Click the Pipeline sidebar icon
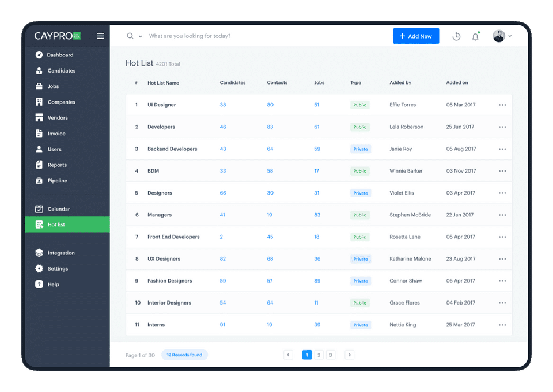The image size is (553, 392). point(39,181)
